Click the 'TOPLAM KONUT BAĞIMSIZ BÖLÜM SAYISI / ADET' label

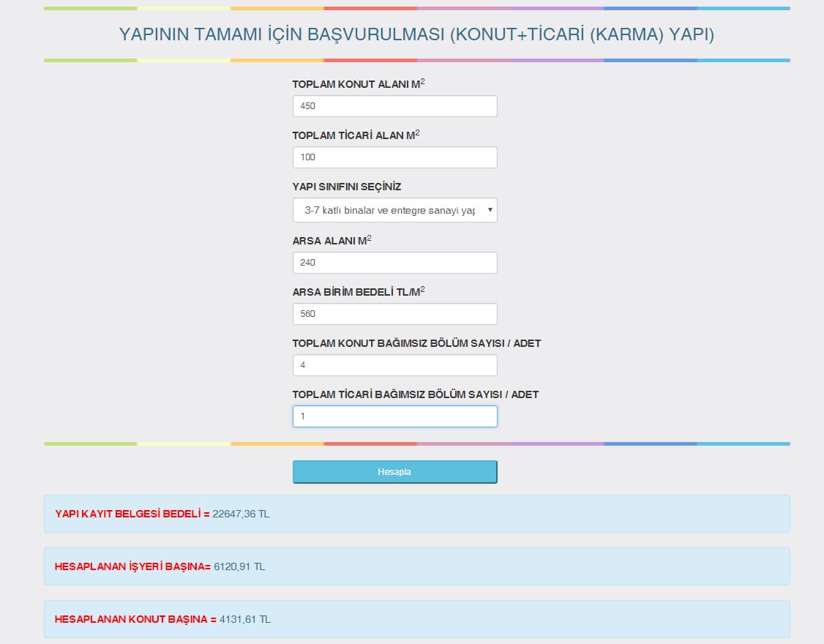tap(416, 343)
